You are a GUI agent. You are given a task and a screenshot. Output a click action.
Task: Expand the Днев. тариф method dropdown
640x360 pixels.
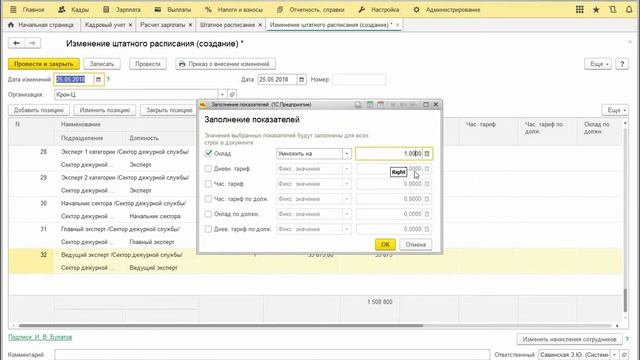coord(347,169)
